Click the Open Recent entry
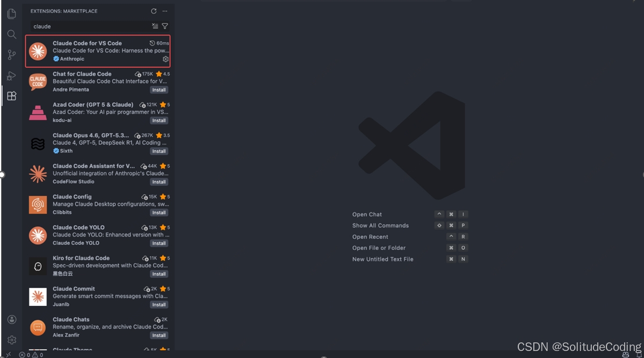644x358 pixels. (410, 237)
